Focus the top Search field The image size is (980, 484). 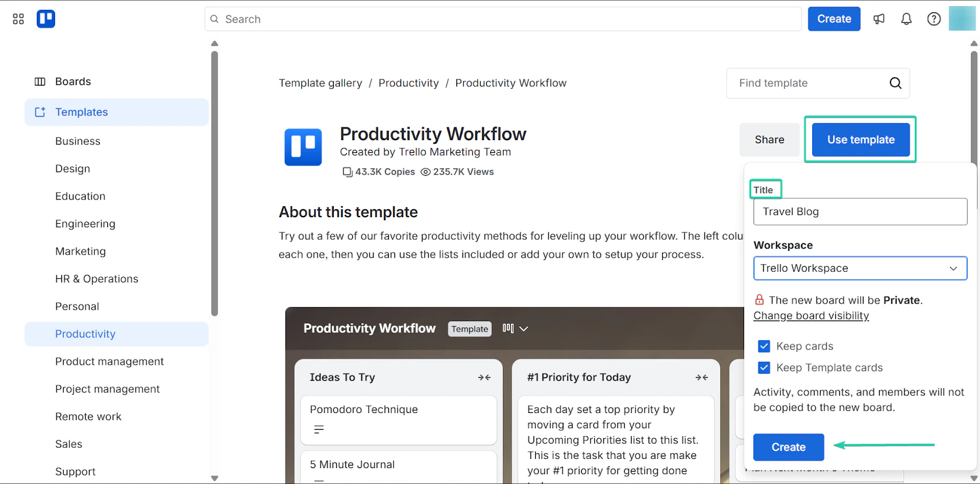(x=503, y=19)
